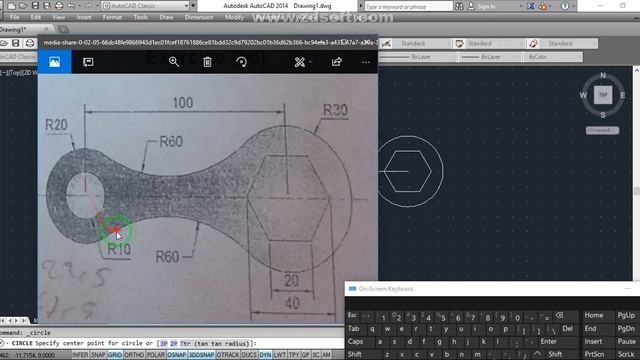Expand the chevron beside the Photos edit icon
This screenshot has height=360, width=640.
coord(311,62)
